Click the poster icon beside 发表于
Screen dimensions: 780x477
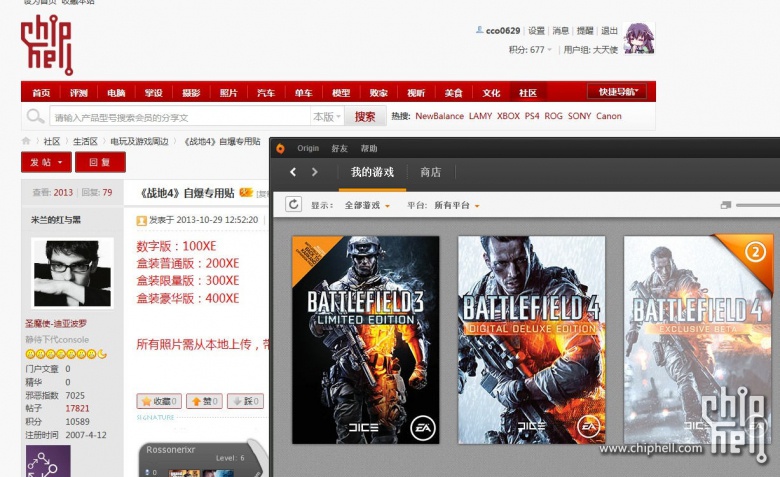pyautogui.click(x=142, y=220)
